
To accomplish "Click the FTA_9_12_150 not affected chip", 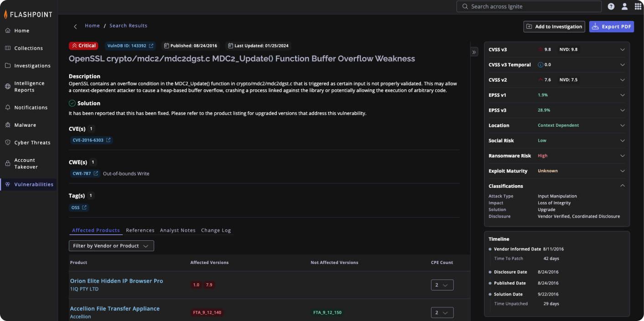I will pyautogui.click(x=327, y=313).
